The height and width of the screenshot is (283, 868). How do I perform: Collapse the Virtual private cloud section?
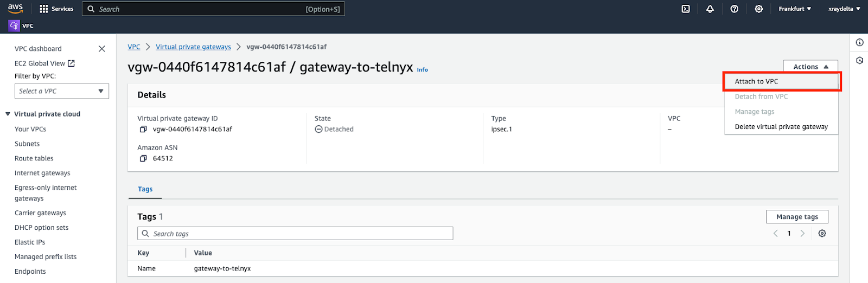pyautogui.click(x=8, y=114)
